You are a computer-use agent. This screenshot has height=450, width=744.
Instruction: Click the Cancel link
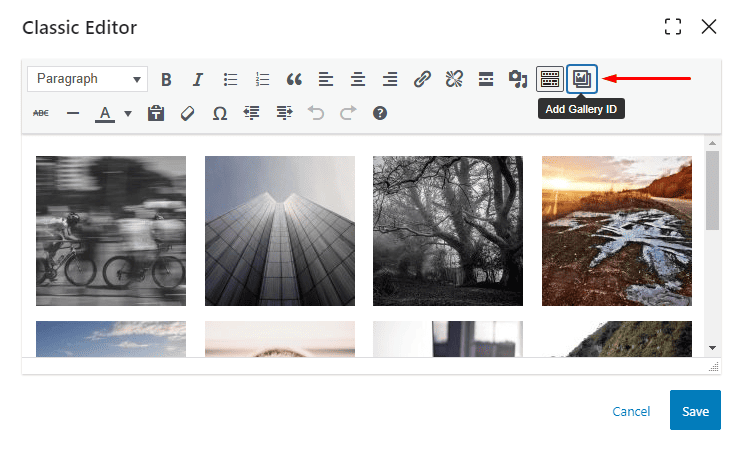click(x=631, y=411)
